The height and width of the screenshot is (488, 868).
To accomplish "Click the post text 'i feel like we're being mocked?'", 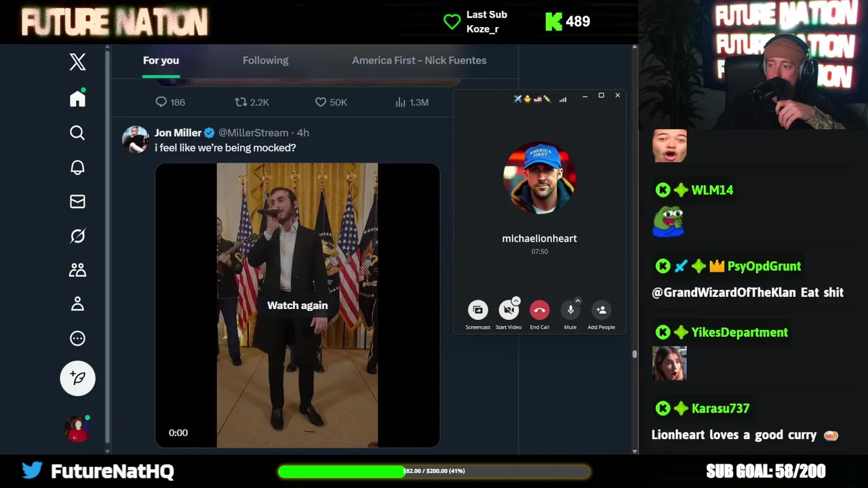I will point(225,148).
